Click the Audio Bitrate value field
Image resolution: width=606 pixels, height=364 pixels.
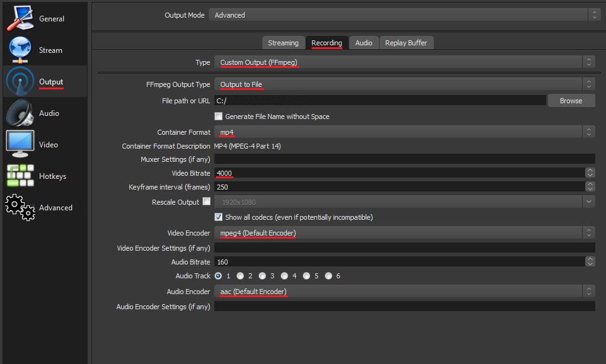click(400, 262)
